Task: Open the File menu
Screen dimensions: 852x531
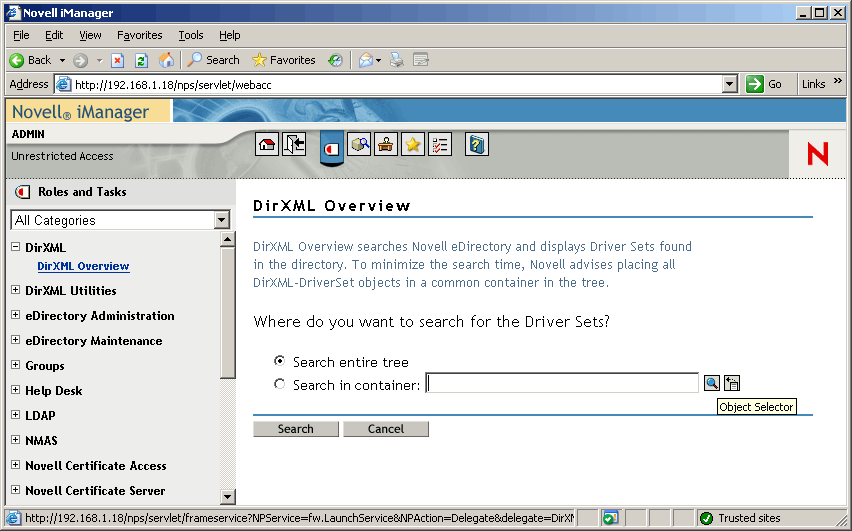Action: pyautogui.click(x=21, y=35)
